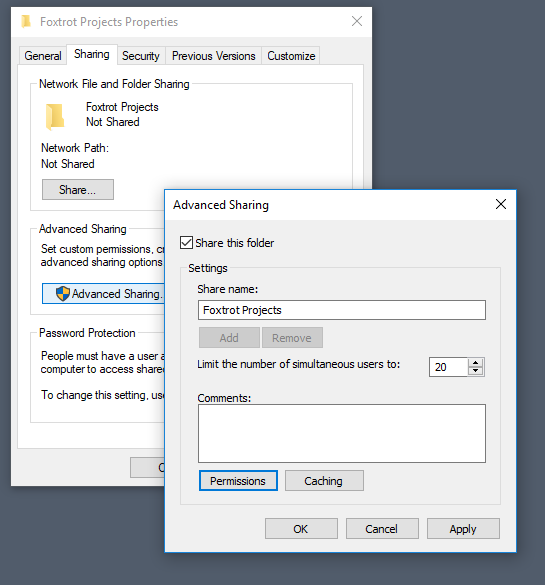545x585 pixels.
Task: Select the Sharing tab
Action: [92, 54]
